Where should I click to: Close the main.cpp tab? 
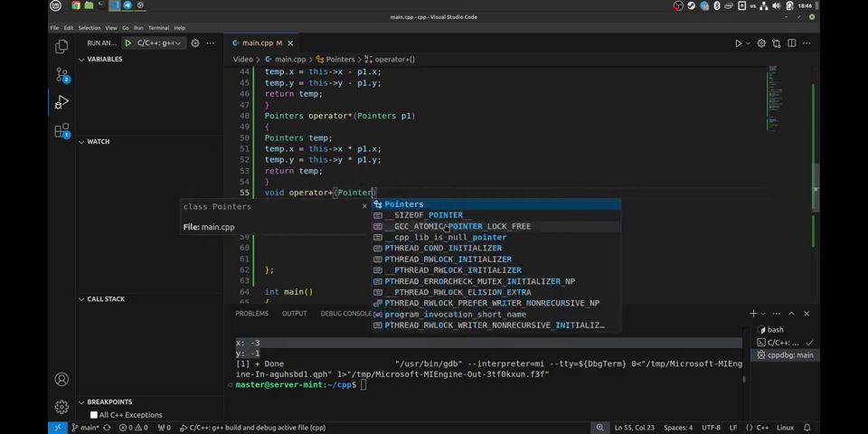(290, 43)
